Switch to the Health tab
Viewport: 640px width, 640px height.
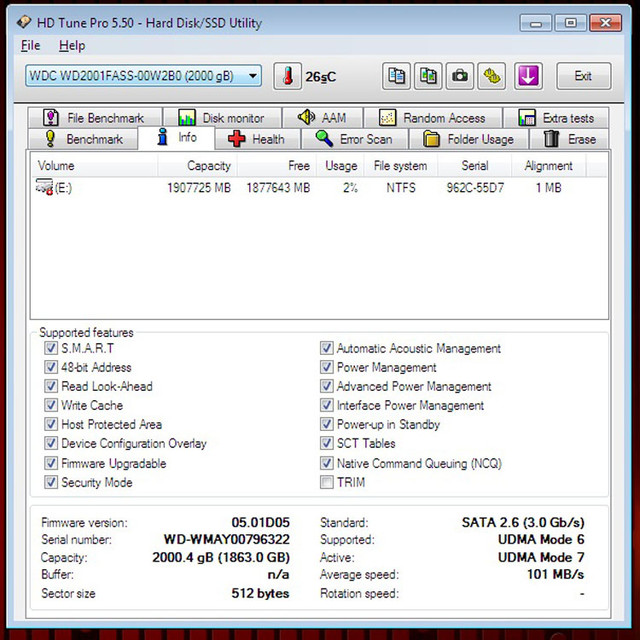click(257, 139)
